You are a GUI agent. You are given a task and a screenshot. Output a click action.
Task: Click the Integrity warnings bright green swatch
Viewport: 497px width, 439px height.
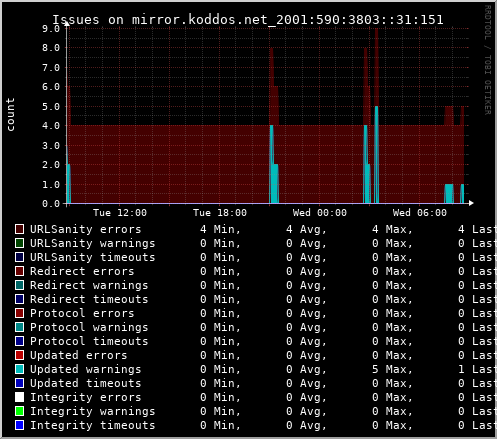[x=19, y=411]
